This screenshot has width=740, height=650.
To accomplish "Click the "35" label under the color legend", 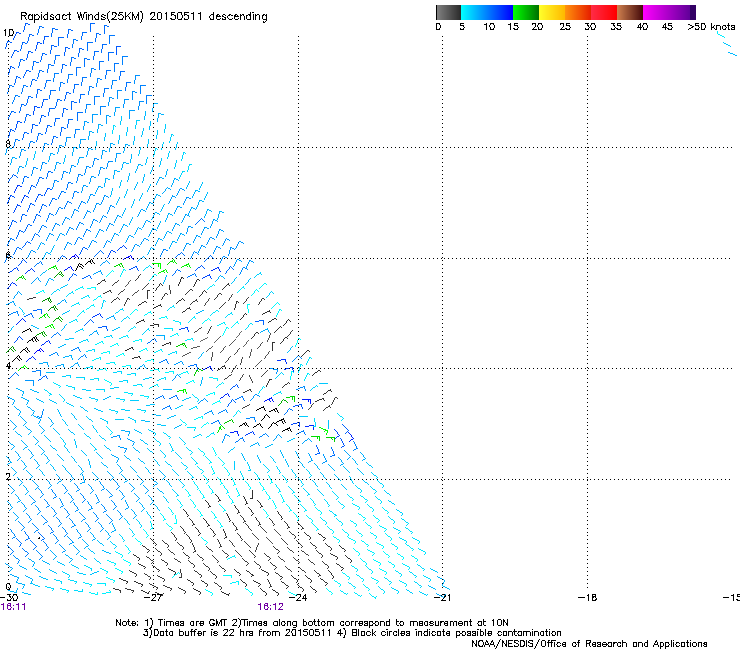I will 616,27.
